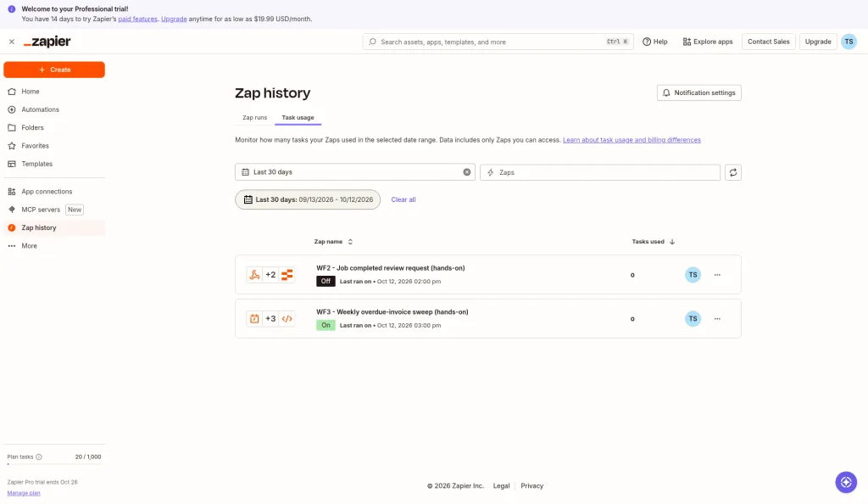Open WF3 - Weekly overdue-invoice sweep Zap
The height and width of the screenshot is (504, 868).
(x=392, y=311)
